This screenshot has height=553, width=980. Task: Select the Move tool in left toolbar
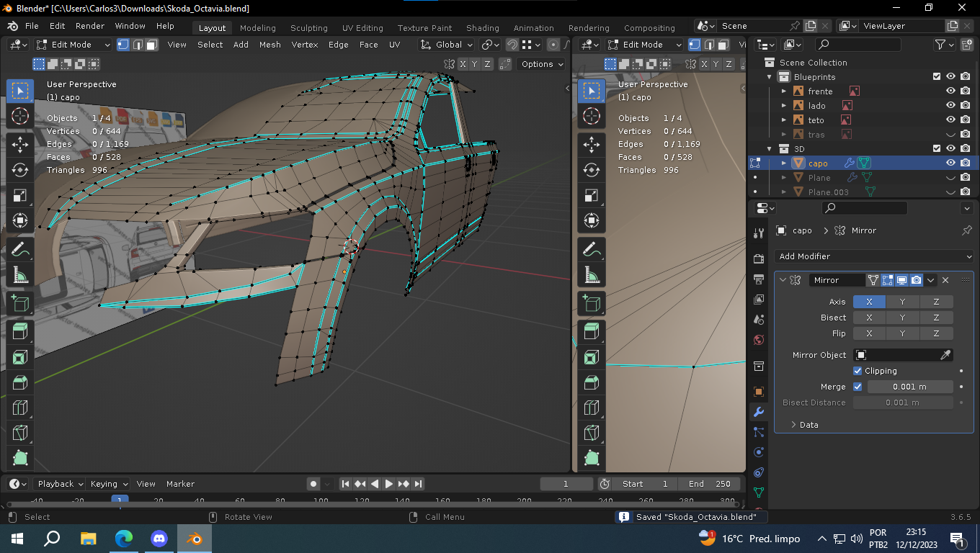click(20, 144)
